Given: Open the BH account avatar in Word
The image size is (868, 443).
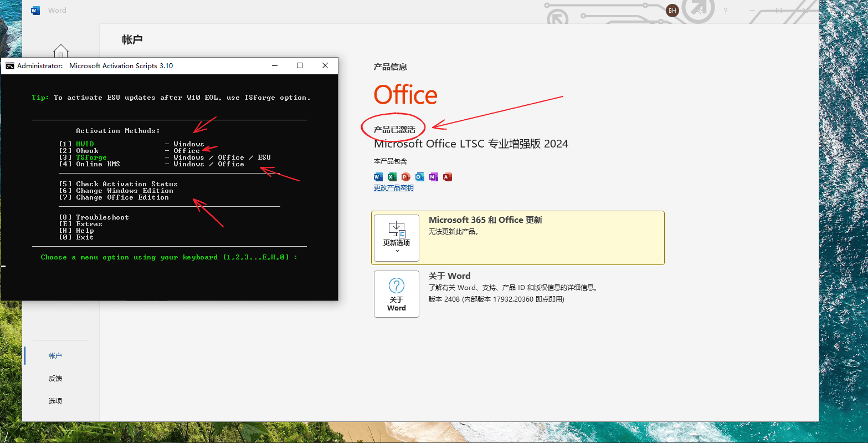Looking at the screenshot, I should (672, 11).
